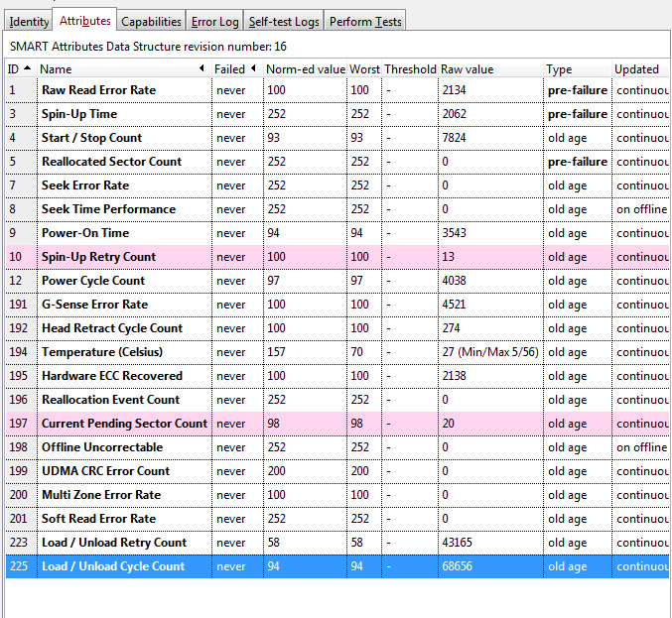Image resolution: width=672 pixels, height=618 pixels.
Task: Select the Spin-Up Retry Count row
Action: tap(336, 257)
